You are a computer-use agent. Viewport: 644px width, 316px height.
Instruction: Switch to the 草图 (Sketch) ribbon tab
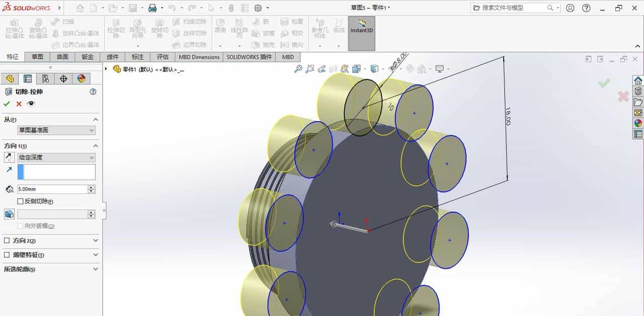click(x=37, y=57)
